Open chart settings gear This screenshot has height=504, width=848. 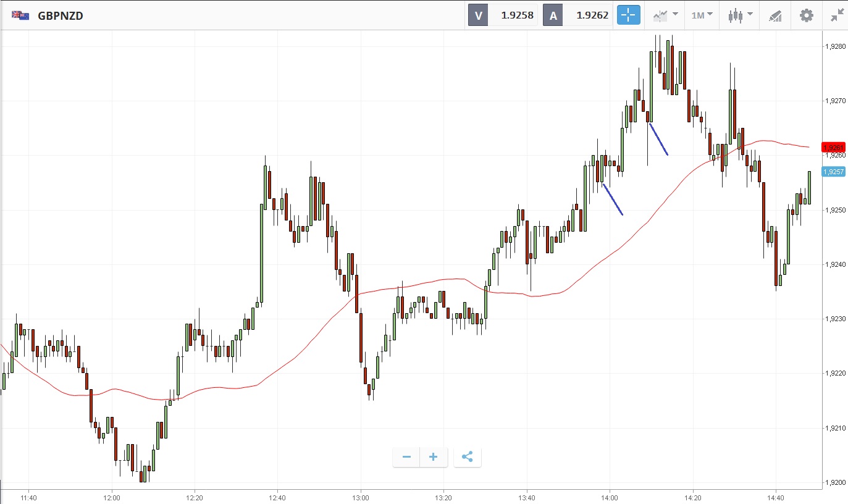click(x=807, y=15)
